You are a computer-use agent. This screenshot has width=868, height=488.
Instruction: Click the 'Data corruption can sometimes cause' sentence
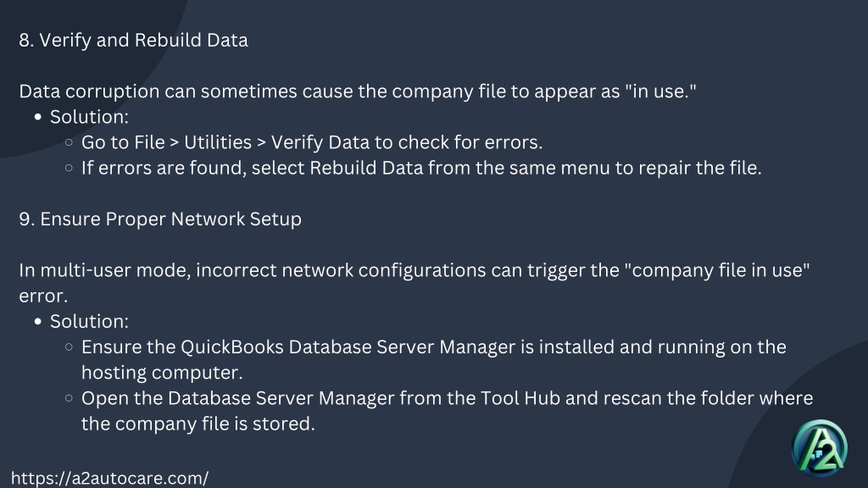pos(358,91)
